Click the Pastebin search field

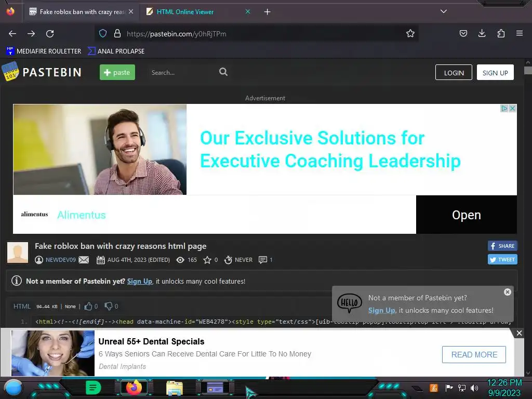coord(181,72)
